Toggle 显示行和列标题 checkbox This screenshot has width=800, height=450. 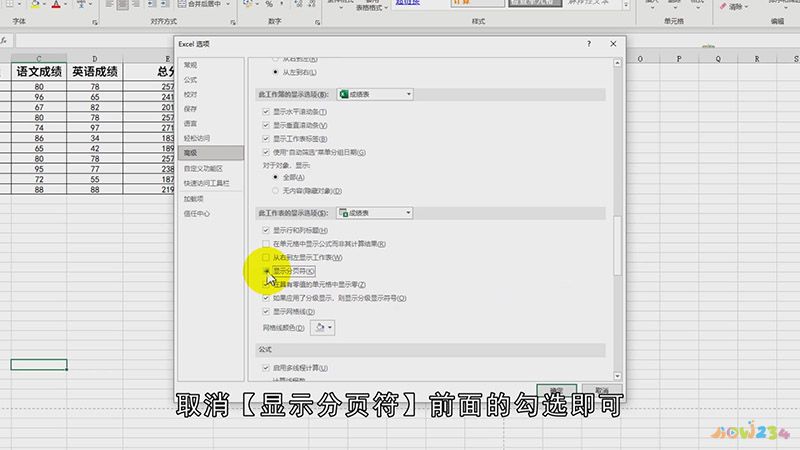pyautogui.click(x=266, y=230)
